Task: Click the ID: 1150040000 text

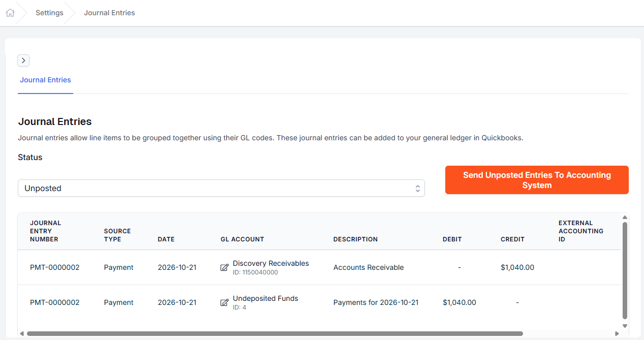Action: (255, 272)
